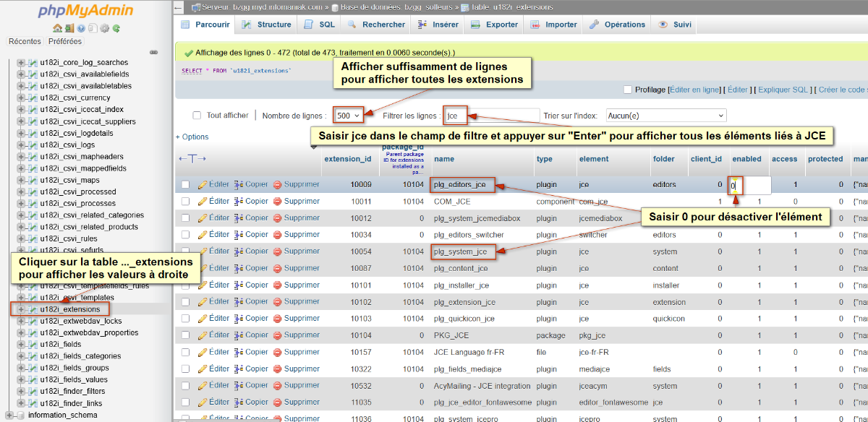Click the red delete icon for row 10104
Viewport: 868px width, 422px height.
[277, 335]
